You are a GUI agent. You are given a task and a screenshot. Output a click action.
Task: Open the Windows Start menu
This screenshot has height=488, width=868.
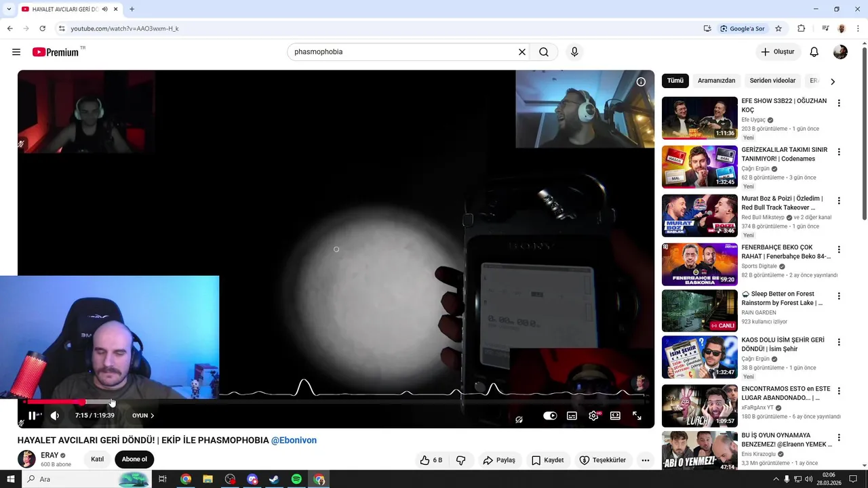pos(11,479)
